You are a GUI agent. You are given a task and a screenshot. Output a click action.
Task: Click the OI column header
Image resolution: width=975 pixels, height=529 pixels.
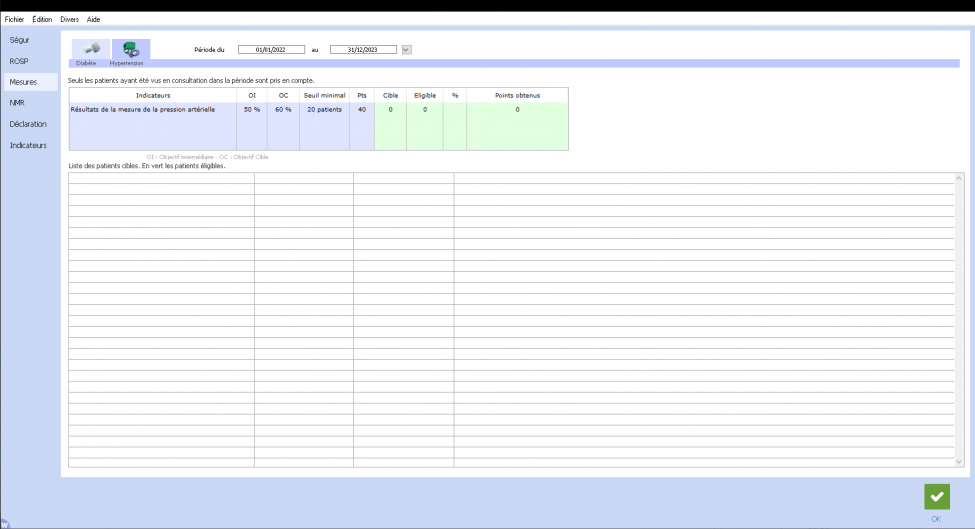252,95
